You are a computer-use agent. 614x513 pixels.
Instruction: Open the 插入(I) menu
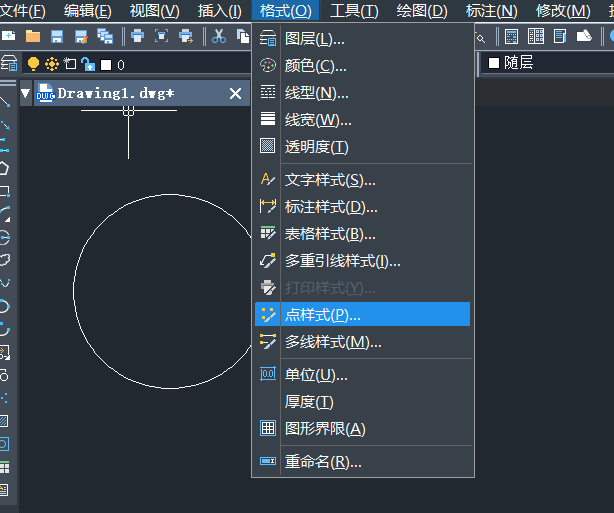pos(219,11)
